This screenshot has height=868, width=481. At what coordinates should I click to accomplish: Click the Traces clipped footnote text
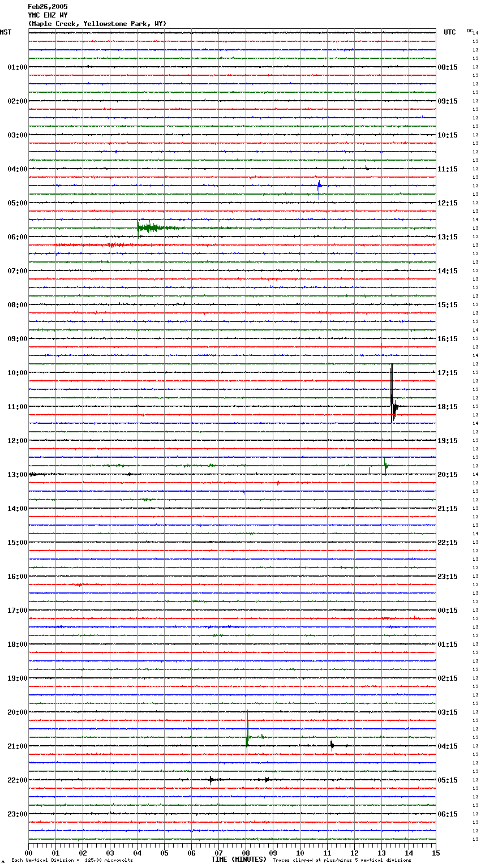[x=342, y=861]
